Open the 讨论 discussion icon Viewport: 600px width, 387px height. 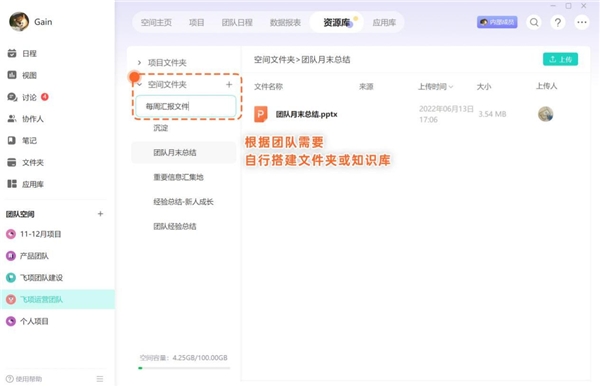pos(12,97)
